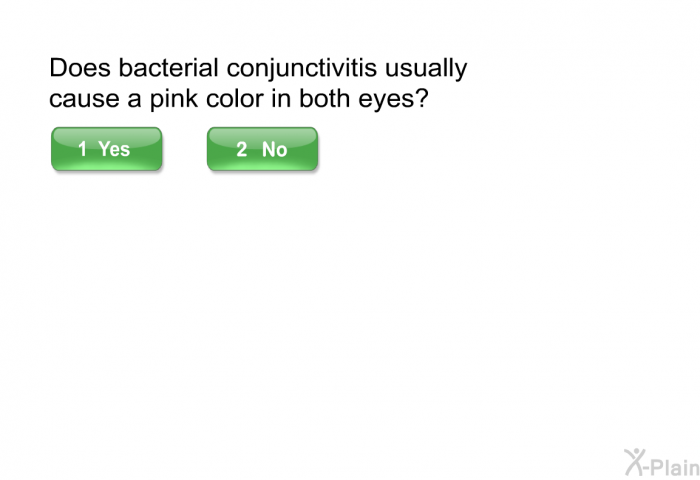Tap the 'No' label on the second button
The image size is (700, 480).
275,150
